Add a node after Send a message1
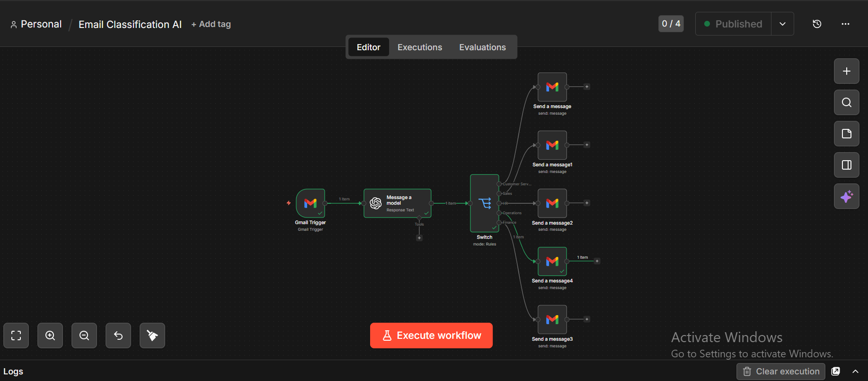Viewport: 868px width, 381px height. pos(587,145)
